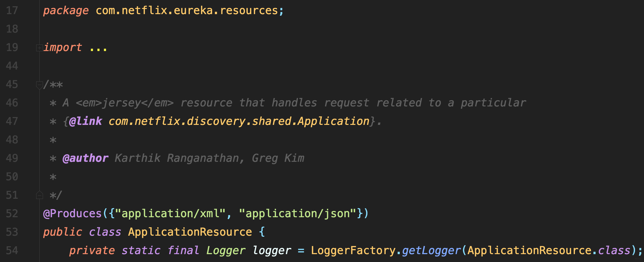
Task: Collapse the Javadoc comment at its opening line
Action: click(39, 85)
